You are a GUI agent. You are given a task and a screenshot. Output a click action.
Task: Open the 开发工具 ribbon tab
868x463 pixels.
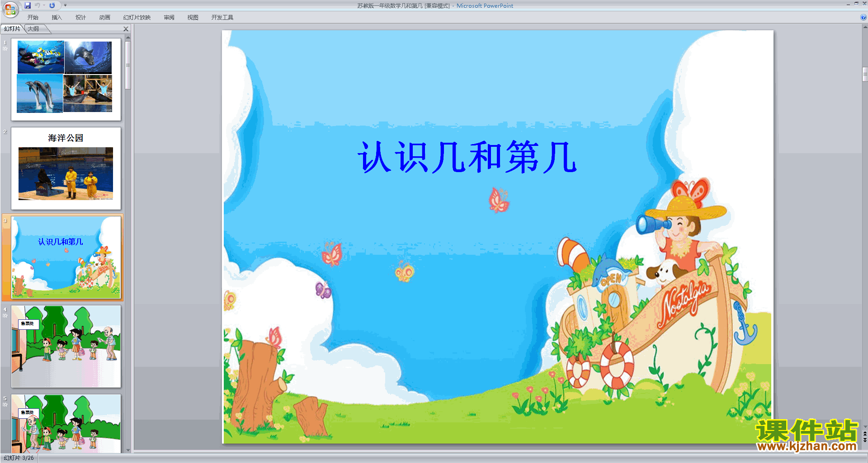pyautogui.click(x=222, y=18)
